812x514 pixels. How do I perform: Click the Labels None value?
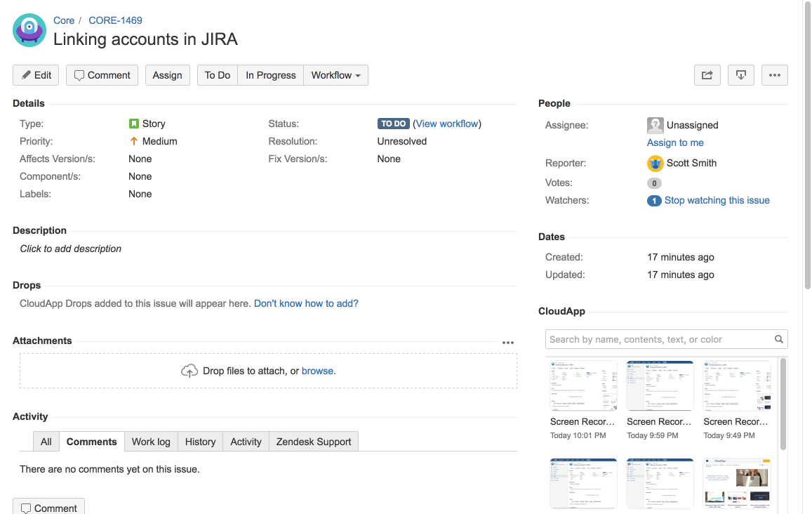[x=140, y=194]
